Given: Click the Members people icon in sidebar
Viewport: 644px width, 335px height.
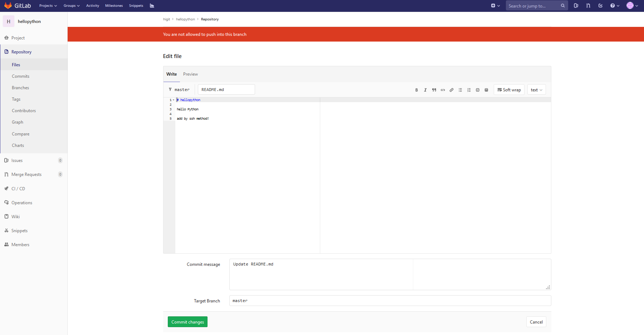Looking at the screenshot, I should 6,244.
